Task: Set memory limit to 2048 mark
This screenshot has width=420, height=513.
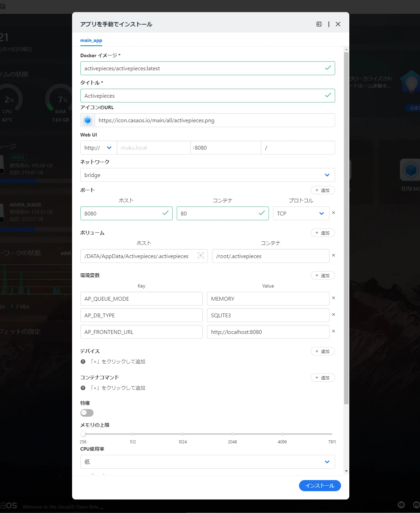Action: click(x=233, y=434)
